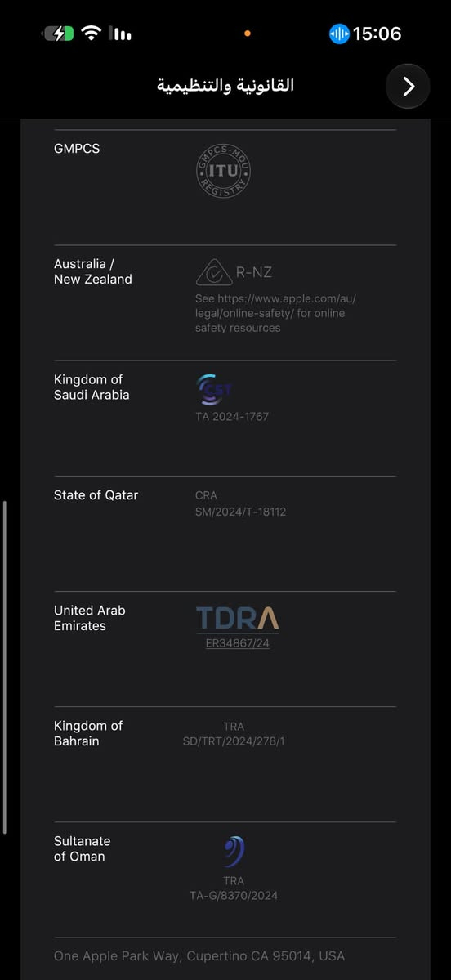Tap the Bahrain SD/TRT/2024/278/1 number
The image size is (451, 980).
(234, 742)
